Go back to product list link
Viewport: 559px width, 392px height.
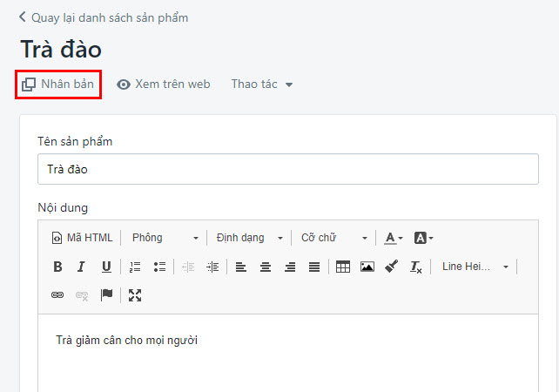click(104, 17)
